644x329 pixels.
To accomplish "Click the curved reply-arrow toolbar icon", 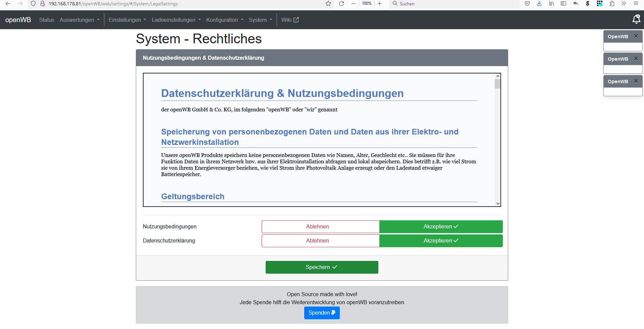I will [x=576, y=4].
